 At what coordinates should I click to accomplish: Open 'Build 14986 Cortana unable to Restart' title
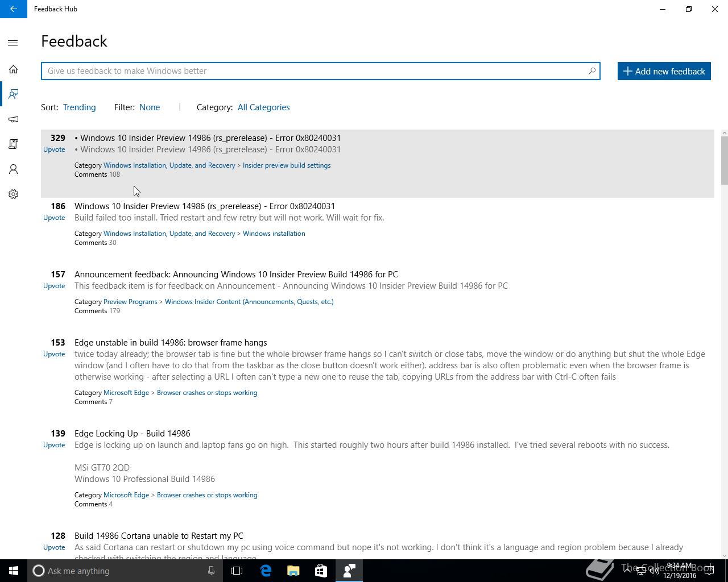click(x=159, y=536)
